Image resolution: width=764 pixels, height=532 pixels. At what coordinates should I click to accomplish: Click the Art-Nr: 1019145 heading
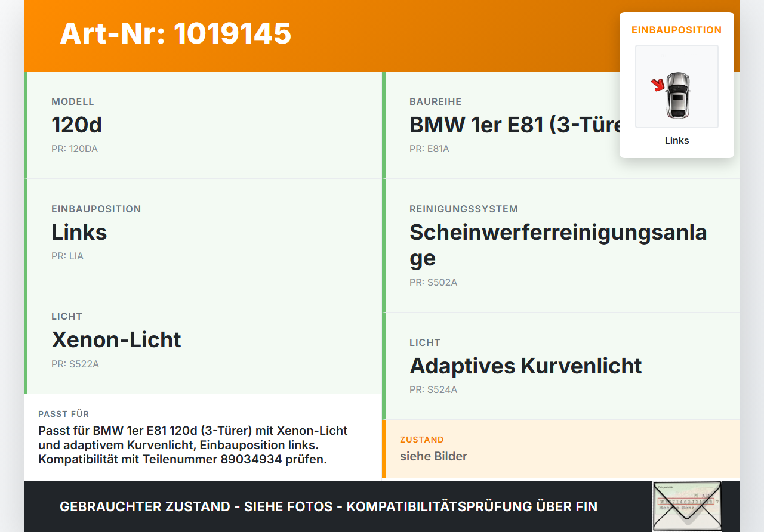(x=175, y=34)
